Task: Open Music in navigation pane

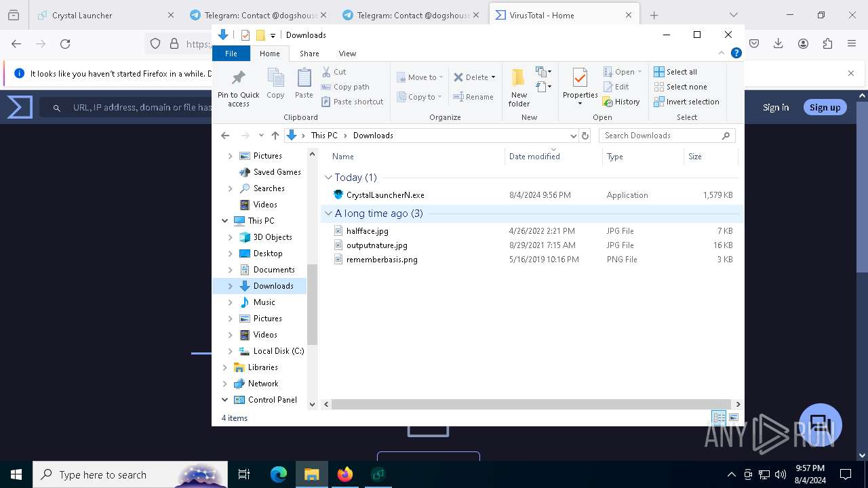Action: click(264, 302)
